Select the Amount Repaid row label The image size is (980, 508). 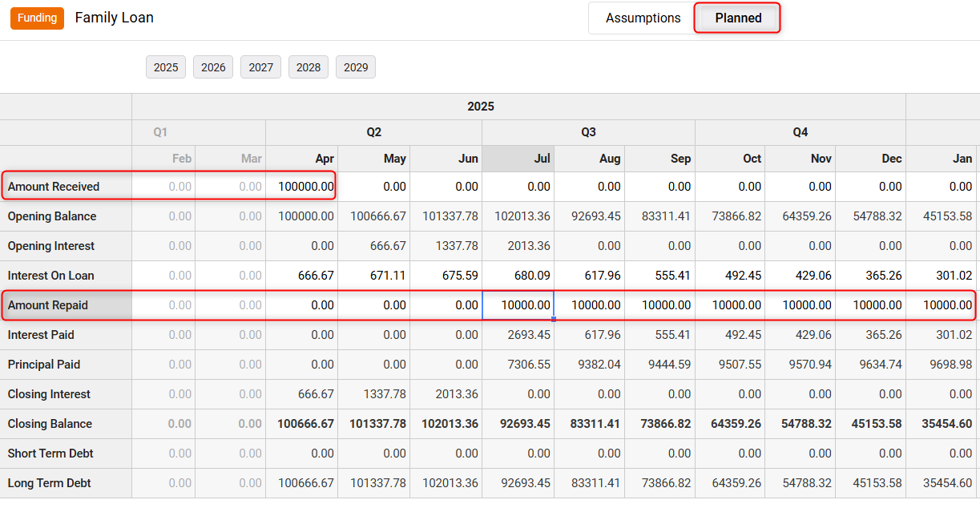click(x=66, y=305)
